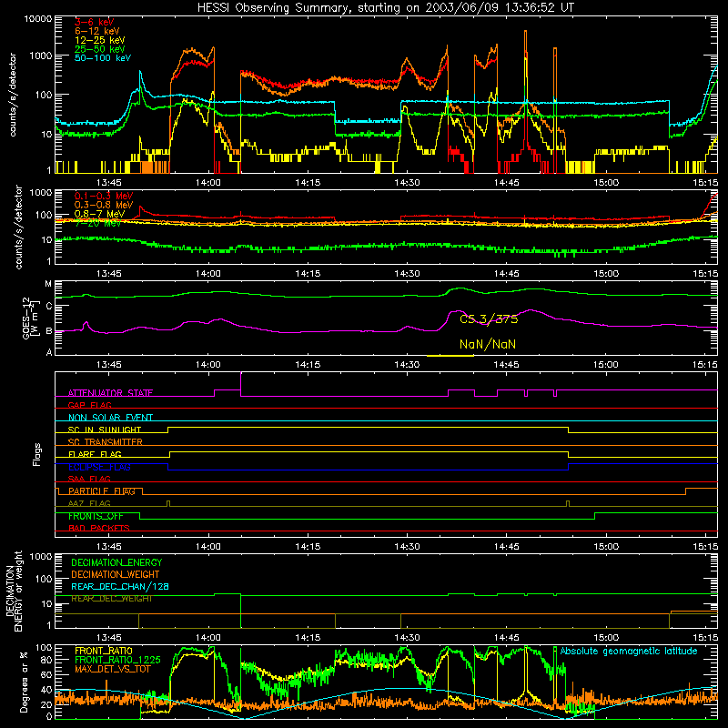The height and width of the screenshot is (728, 728).
Task: Select the green FRONT_RATIO_1225 legend label
Action: tap(117, 660)
